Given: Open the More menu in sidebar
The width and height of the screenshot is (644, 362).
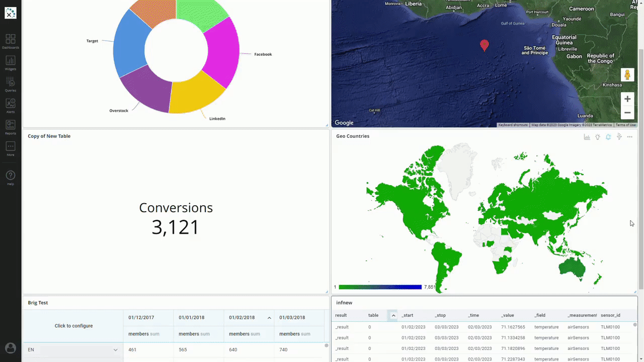Looking at the screenshot, I should [x=11, y=148].
